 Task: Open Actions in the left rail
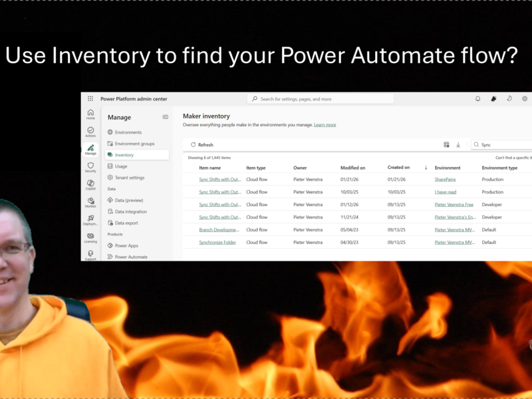[x=90, y=132]
